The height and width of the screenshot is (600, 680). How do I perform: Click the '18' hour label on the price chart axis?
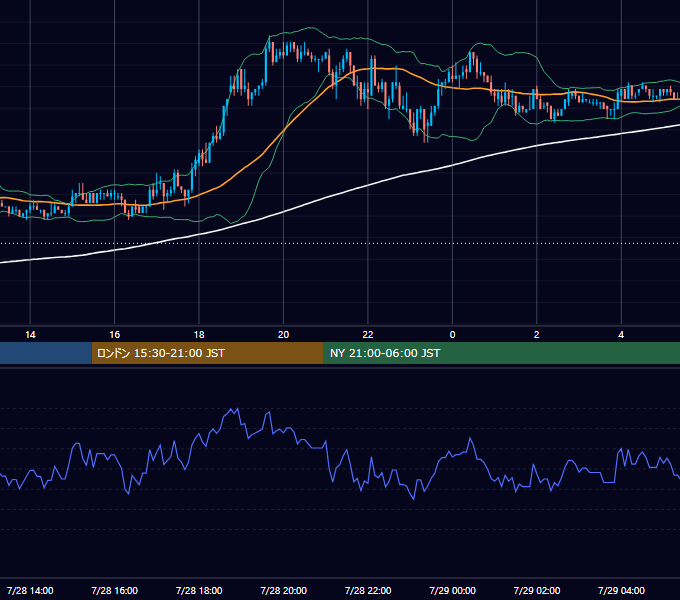click(199, 335)
